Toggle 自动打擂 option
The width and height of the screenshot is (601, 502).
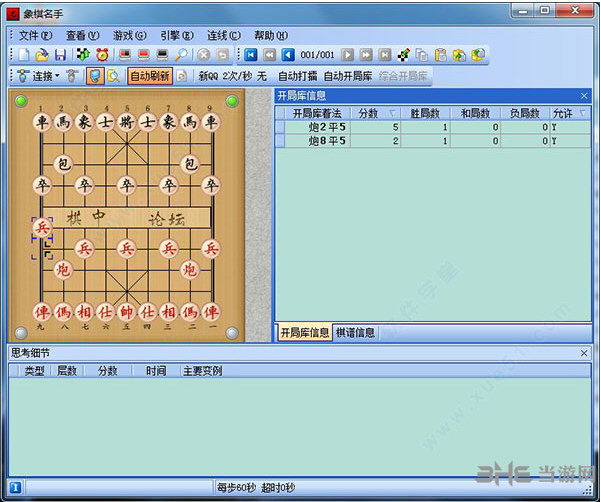point(298,76)
